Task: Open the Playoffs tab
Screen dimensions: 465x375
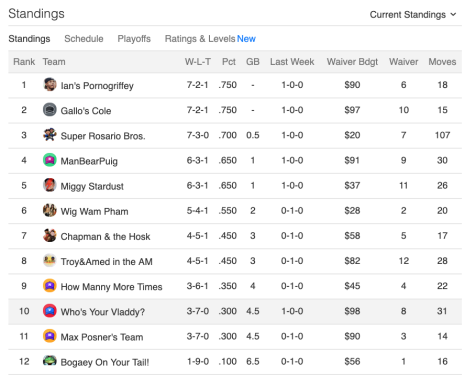Action: (x=134, y=39)
